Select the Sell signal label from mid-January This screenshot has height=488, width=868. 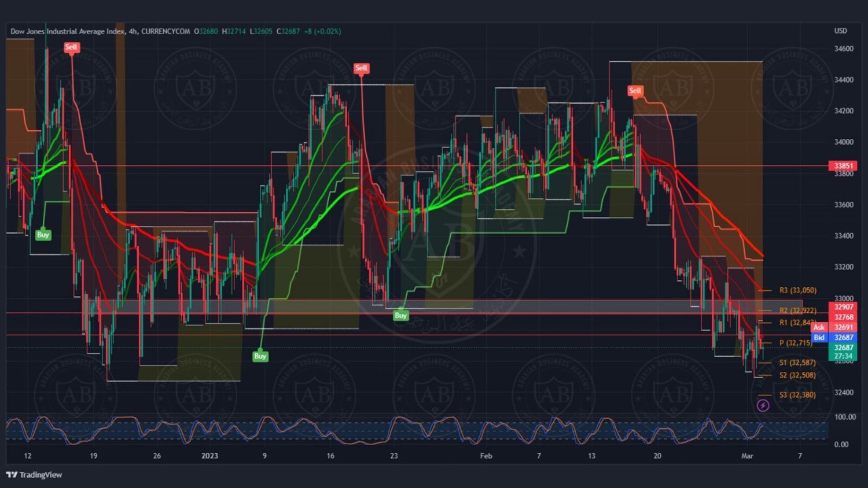tap(361, 68)
